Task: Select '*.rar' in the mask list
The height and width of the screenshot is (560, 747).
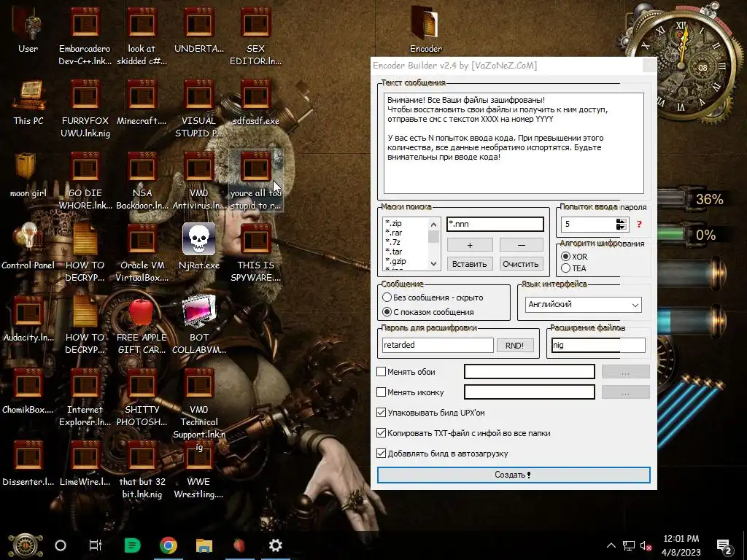Action: pyautogui.click(x=394, y=233)
